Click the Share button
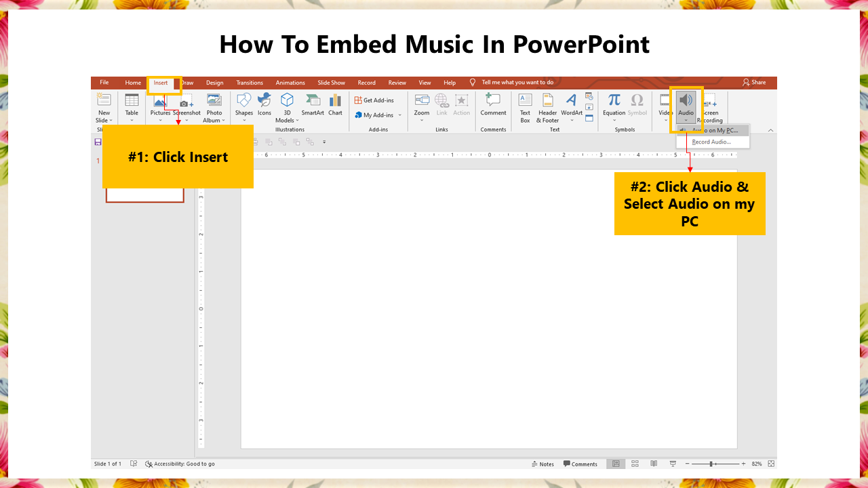Screen dimensions: 868x488 754,83
